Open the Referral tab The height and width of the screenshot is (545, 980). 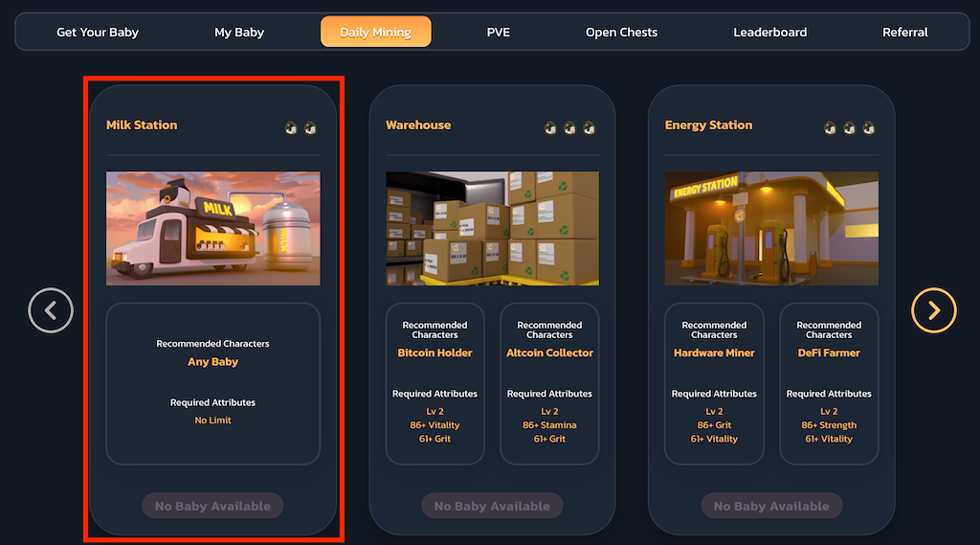tap(905, 32)
